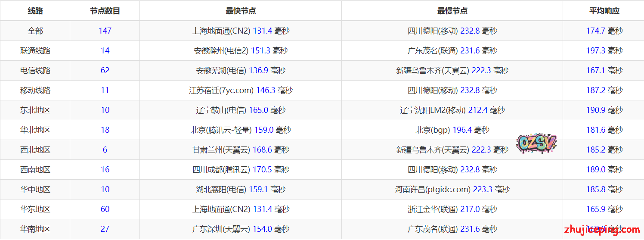Click the 华东地区 row label
The height and width of the screenshot is (240, 644).
(35, 209)
